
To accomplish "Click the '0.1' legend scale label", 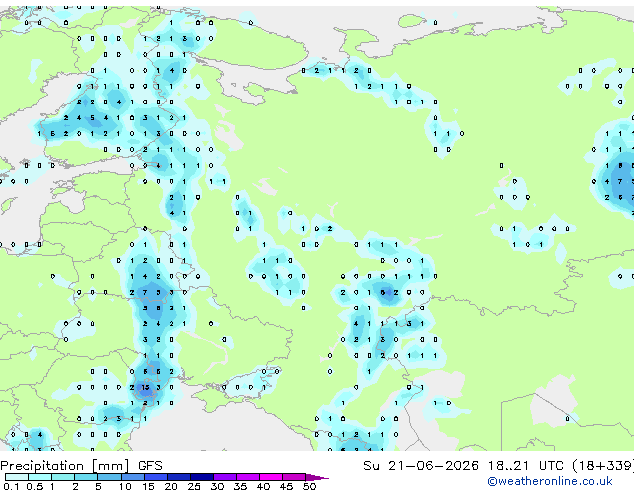I will pyautogui.click(x=11, y=486).
